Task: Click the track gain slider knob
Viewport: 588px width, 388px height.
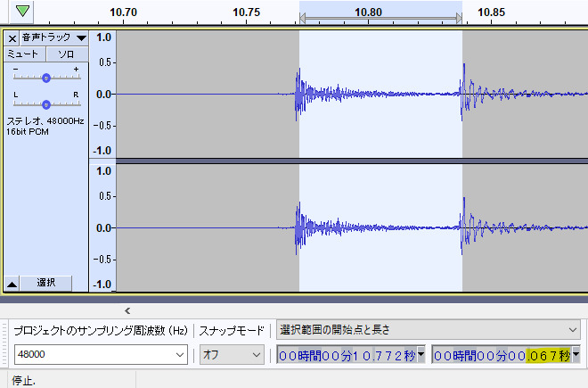Action: (x=45, y=78)
